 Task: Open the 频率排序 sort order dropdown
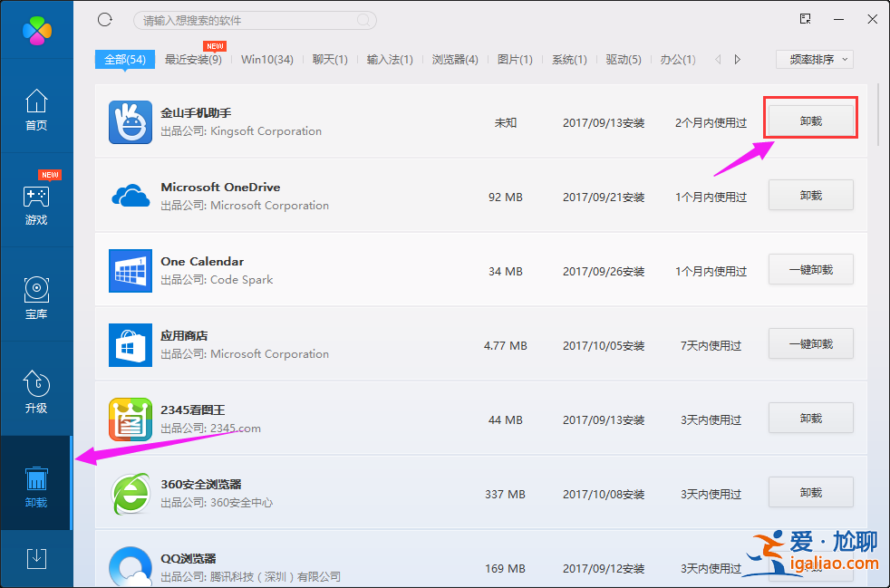[x=814, y=58]
